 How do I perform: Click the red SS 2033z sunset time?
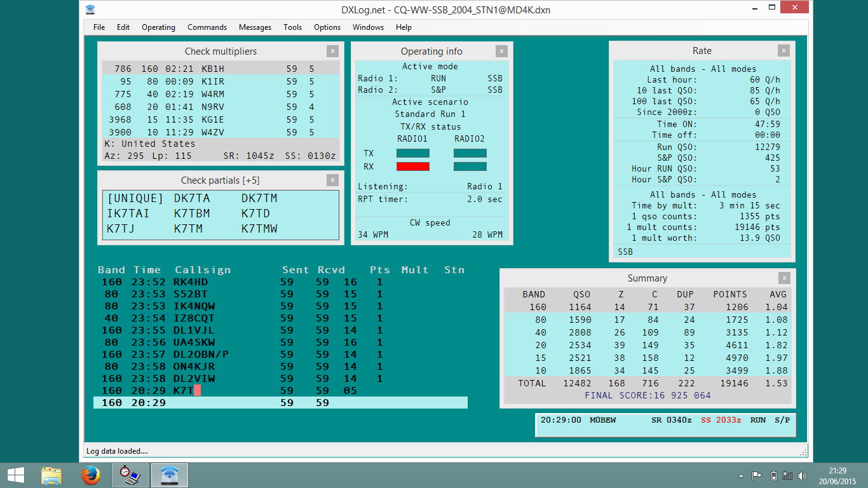click(x=722, y=420)
